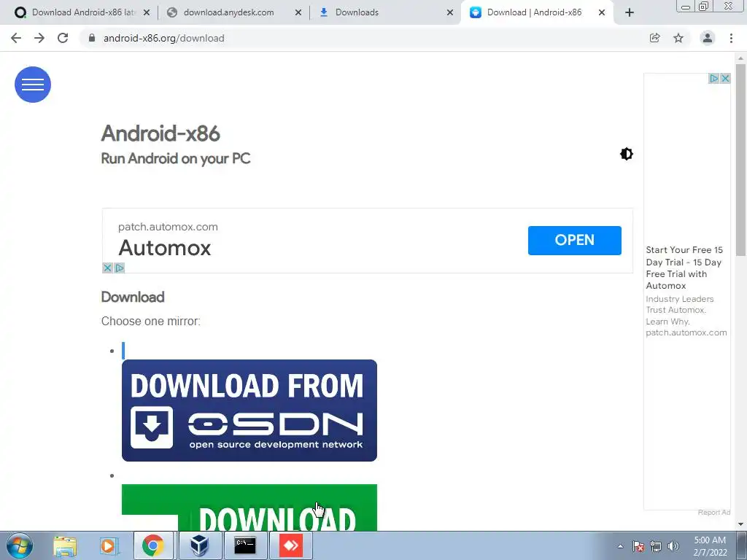Select Chrome in the taskbar
The width and height of the screenshot is (747, 560).
[153, 545]
